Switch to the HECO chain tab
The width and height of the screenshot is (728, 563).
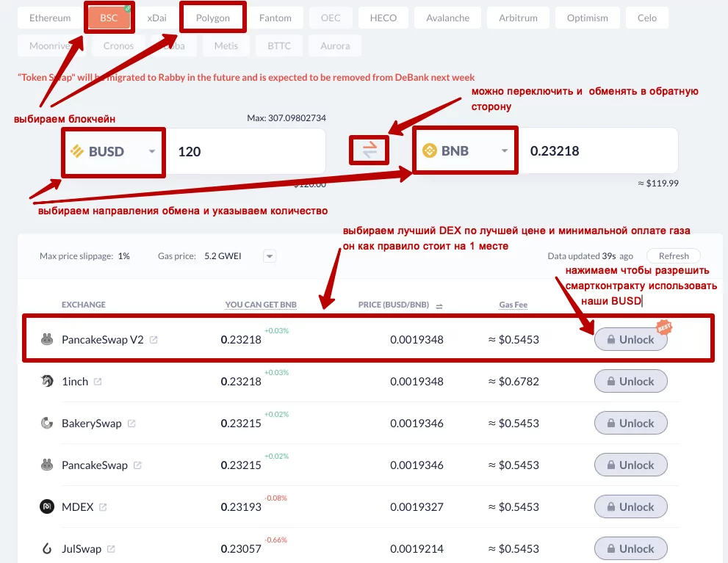pos(383,18)
